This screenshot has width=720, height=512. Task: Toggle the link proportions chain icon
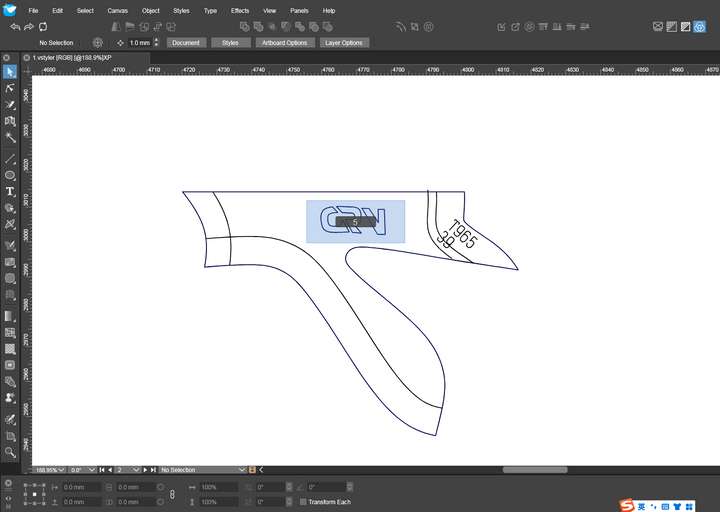tap(172, 495)
